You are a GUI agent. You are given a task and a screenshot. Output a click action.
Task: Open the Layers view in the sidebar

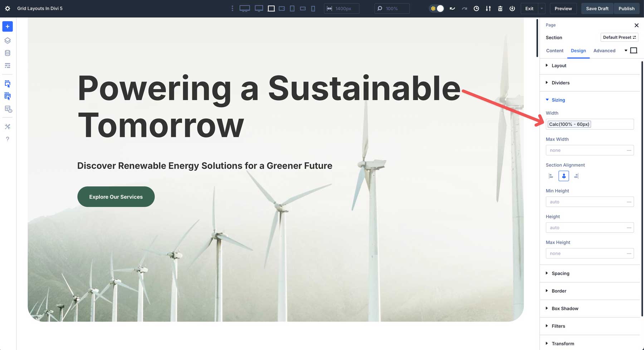coord(8,40)
